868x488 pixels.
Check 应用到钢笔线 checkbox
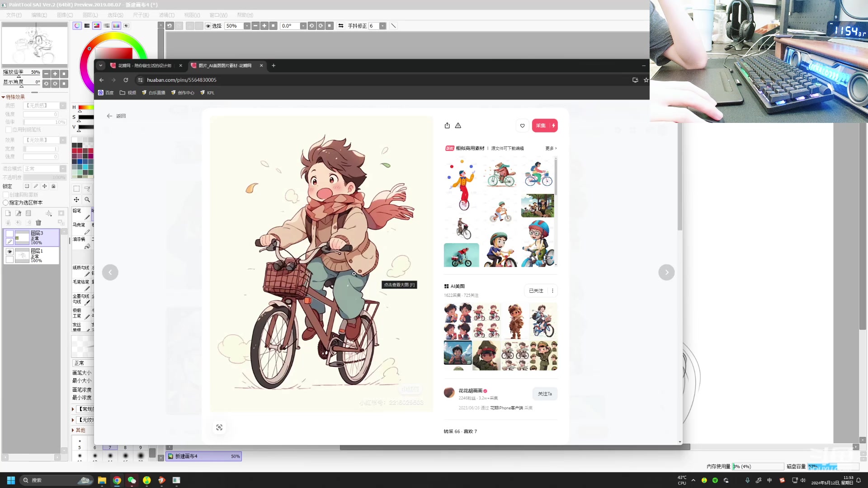[9, 130]
